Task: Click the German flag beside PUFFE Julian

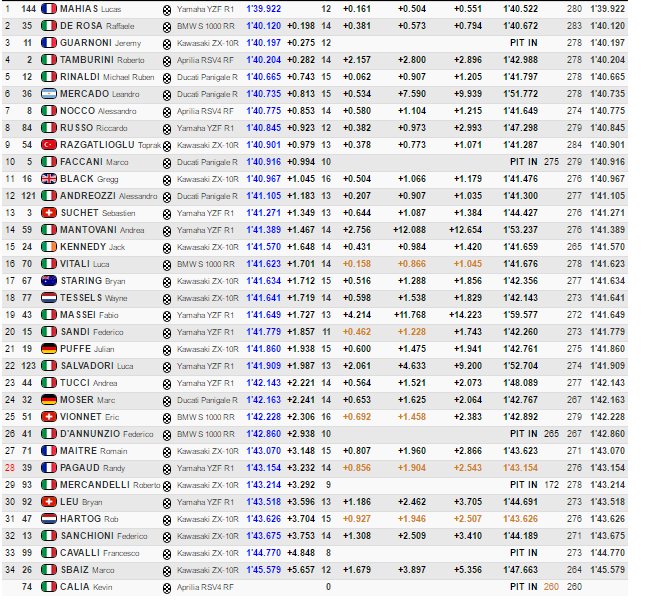Action: click(x=49, y=349)
